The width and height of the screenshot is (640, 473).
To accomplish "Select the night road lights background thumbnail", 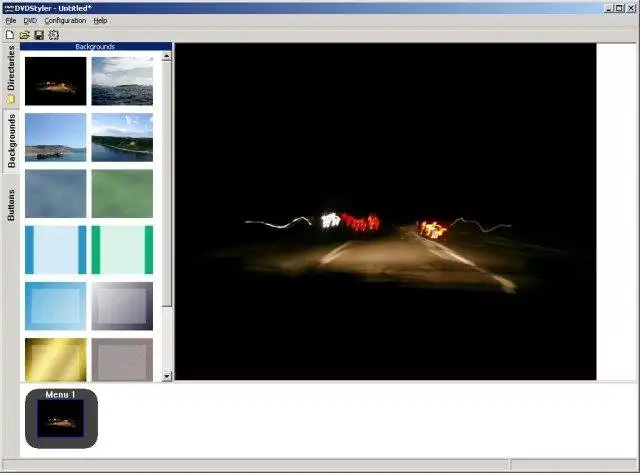I will pyautogui.click(x=56, y=81).
